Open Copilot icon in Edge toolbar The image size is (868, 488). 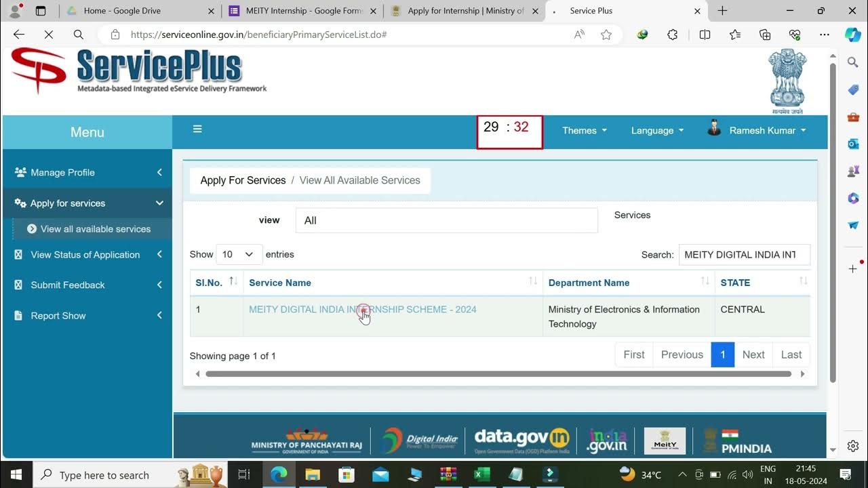pyautogui.click(x=853, y=35)
